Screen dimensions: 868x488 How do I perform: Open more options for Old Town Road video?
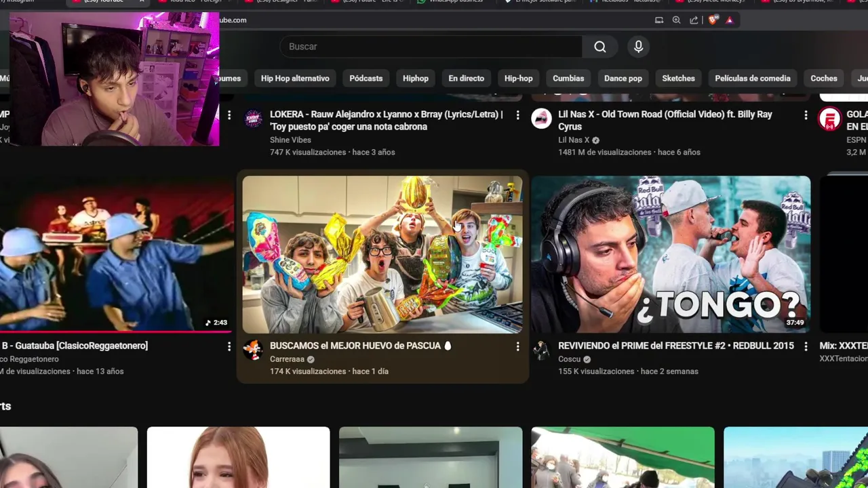click(x=806, y=116)
